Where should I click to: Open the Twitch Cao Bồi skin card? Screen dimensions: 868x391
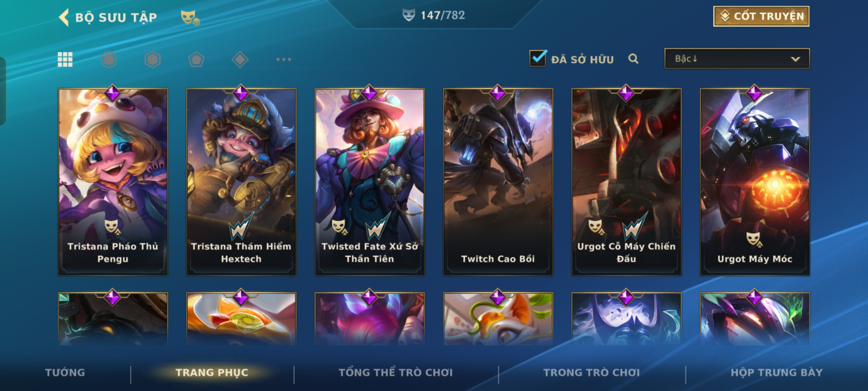pos(498,182)
